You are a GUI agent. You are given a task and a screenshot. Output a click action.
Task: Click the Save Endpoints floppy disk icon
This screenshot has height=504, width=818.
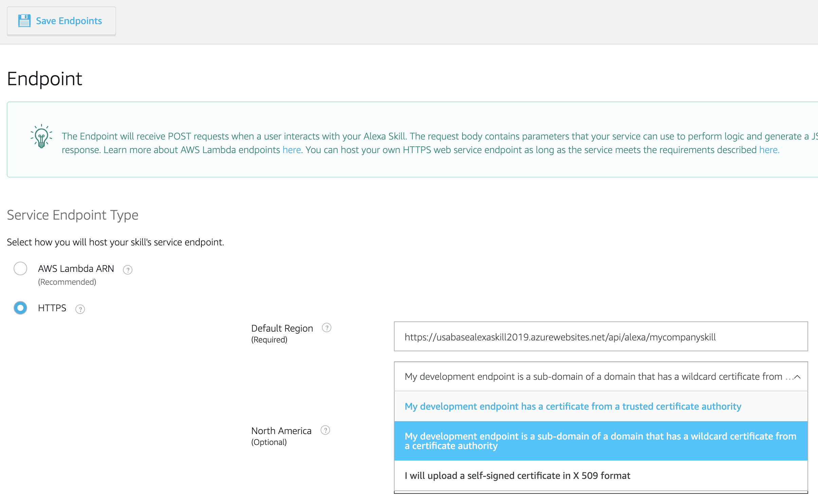point(24,21)
